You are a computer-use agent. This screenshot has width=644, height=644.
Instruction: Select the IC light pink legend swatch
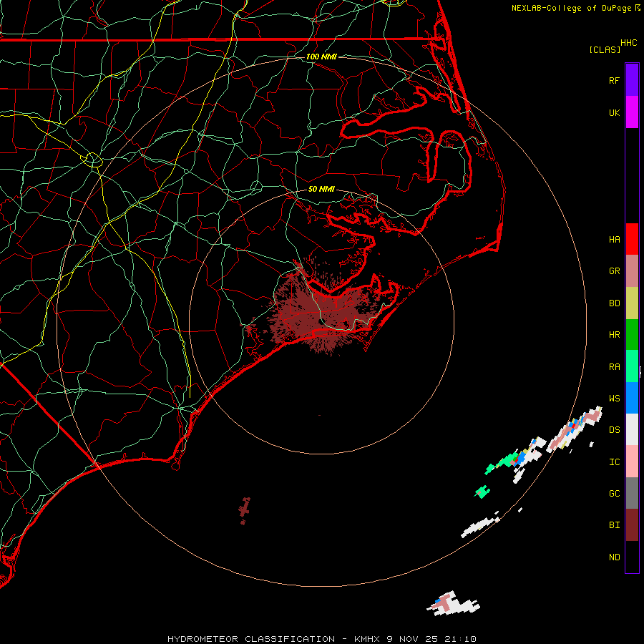click(x=632, y=462)
